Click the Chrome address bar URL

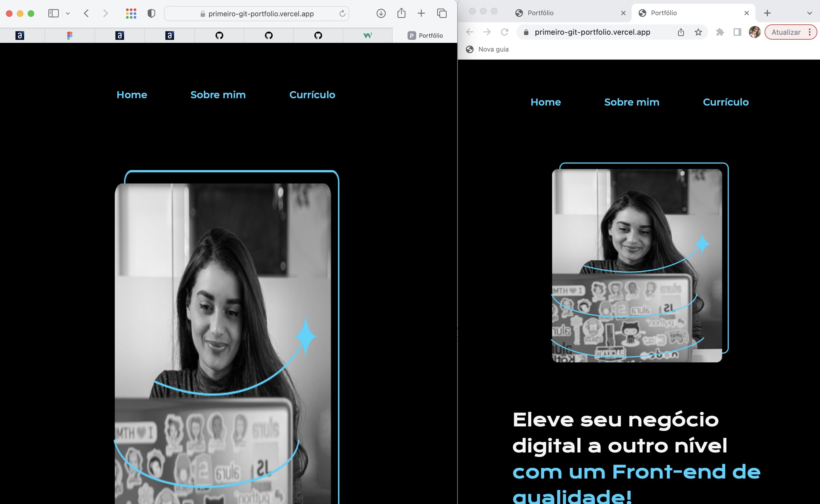coord(592,32)
